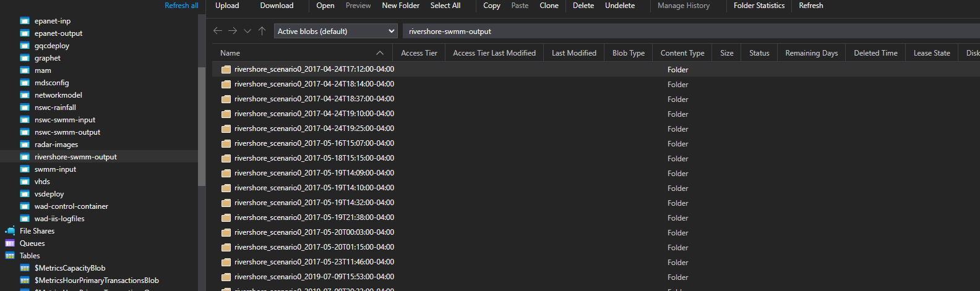Open the wad-iis-logfiles container
980x291 pixels.
click(x=59, y=219)
